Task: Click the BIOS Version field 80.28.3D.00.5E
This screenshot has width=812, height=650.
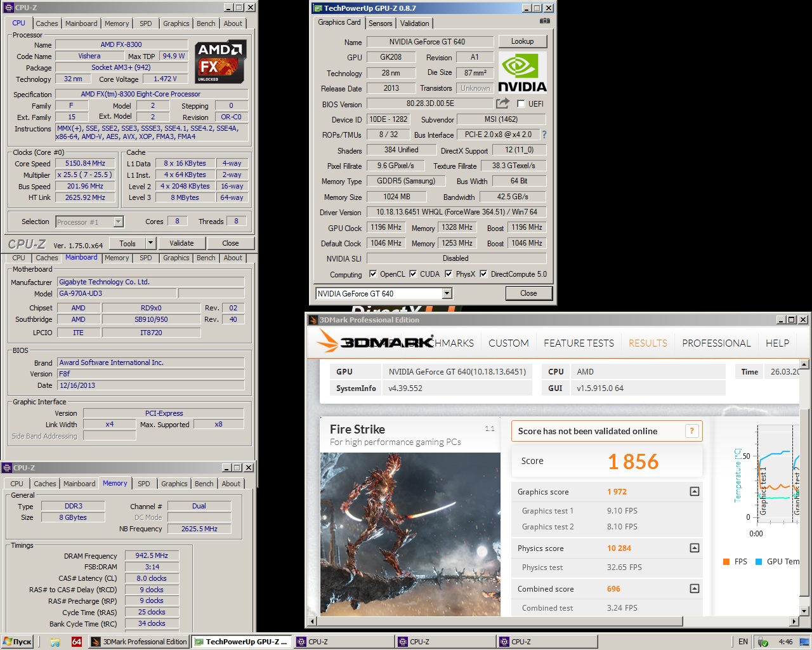Action: pos(430,103)
